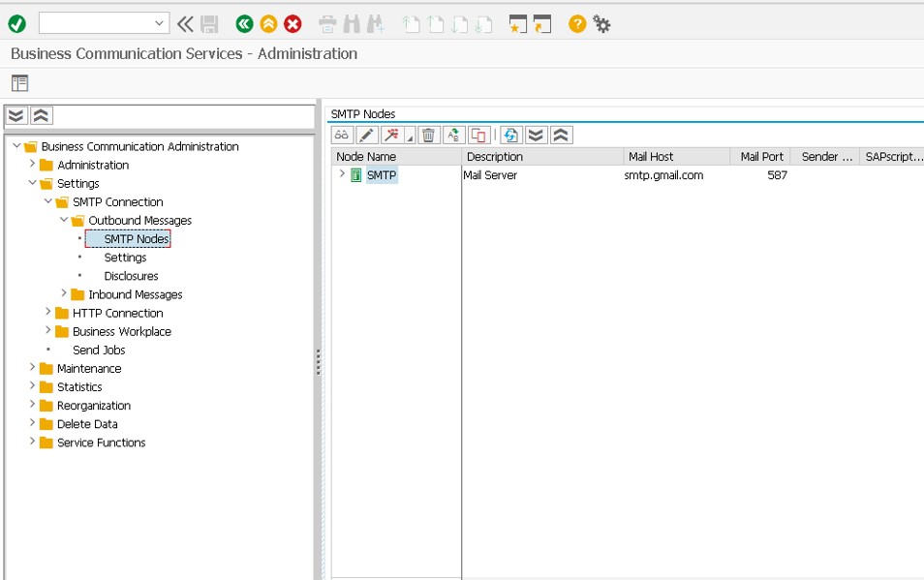Image resolution: width=924 pixels, height=580 pixels.
Task: Click the Copy node icon
Action: 478,136
